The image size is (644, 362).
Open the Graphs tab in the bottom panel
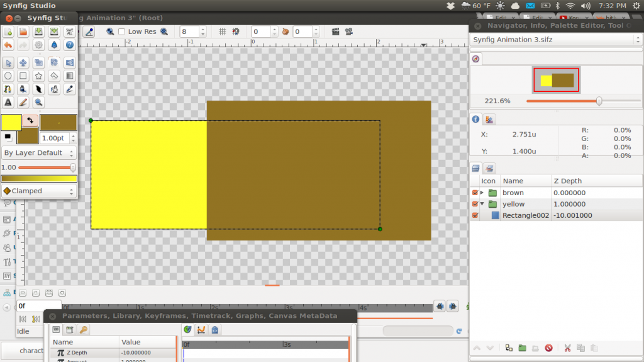201,329
